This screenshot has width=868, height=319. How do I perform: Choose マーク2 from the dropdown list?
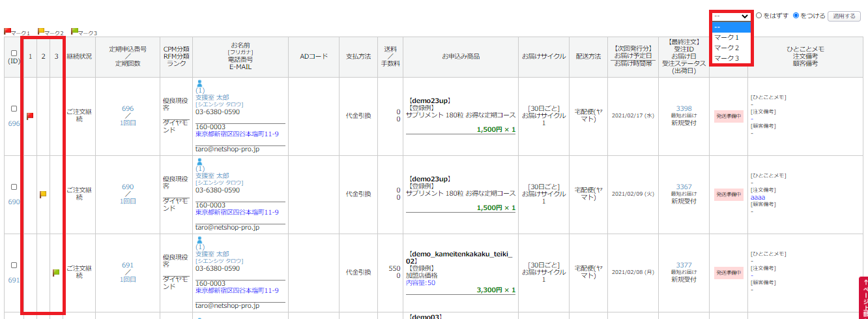point(732,48)
